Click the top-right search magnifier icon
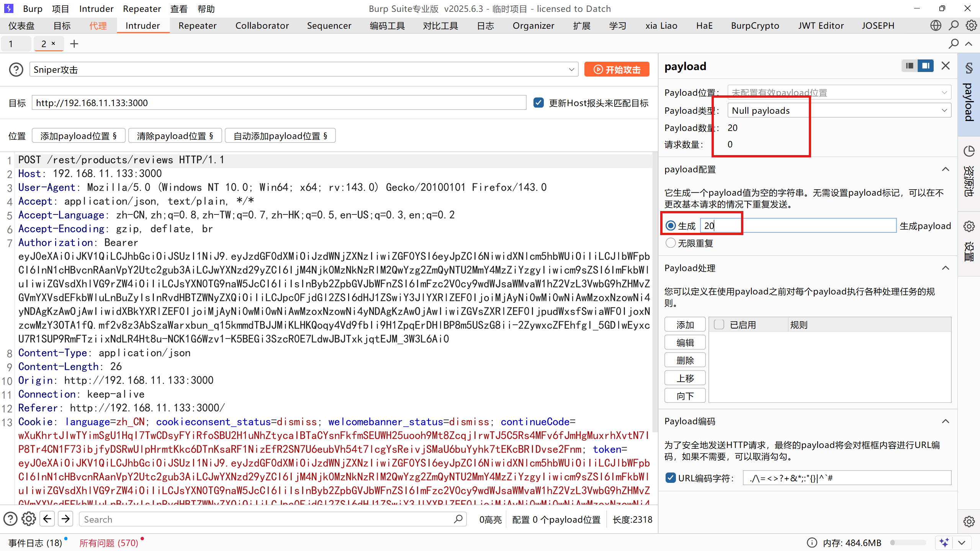The image size is (980, 551). click(x=954, y=26)
